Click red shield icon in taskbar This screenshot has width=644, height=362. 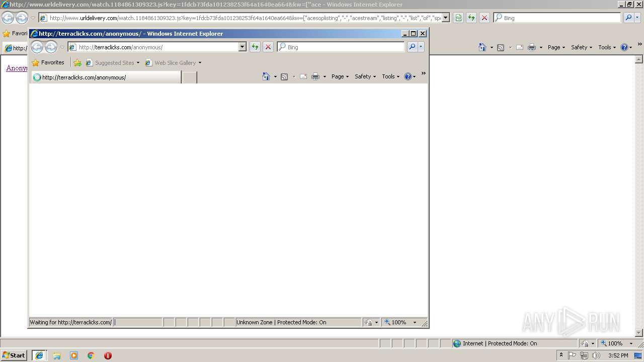108,355
